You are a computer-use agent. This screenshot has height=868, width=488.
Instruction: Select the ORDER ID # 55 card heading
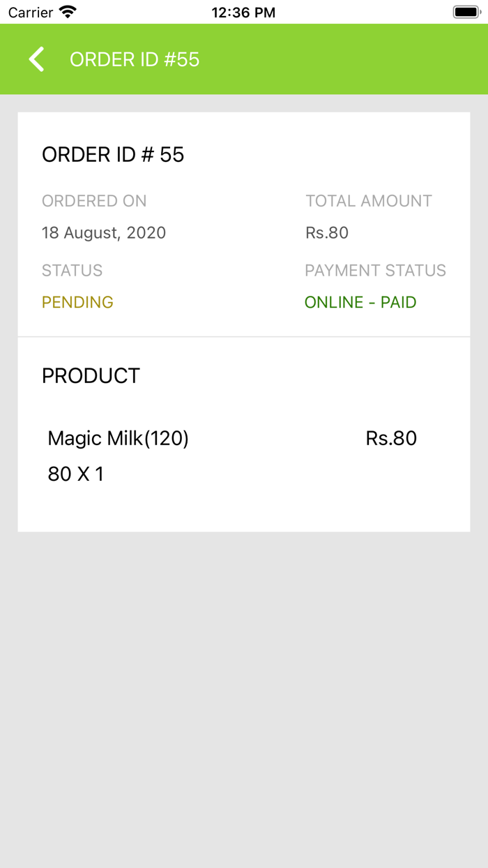pos(113,154)
